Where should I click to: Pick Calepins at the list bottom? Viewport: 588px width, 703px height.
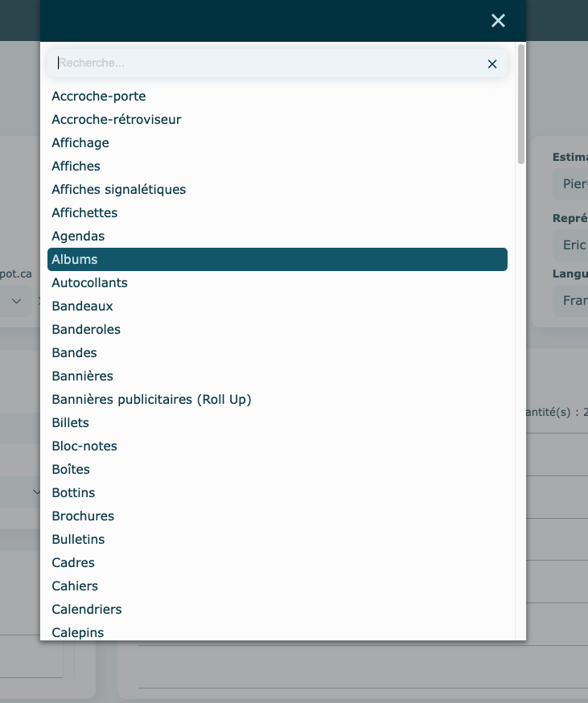[x=78, y=633]
